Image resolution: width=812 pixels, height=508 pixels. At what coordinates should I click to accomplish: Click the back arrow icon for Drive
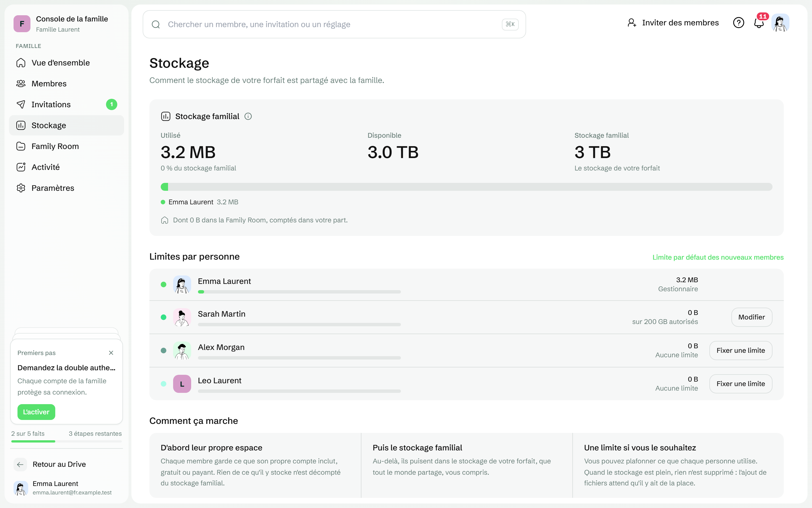tap(20, 464)
